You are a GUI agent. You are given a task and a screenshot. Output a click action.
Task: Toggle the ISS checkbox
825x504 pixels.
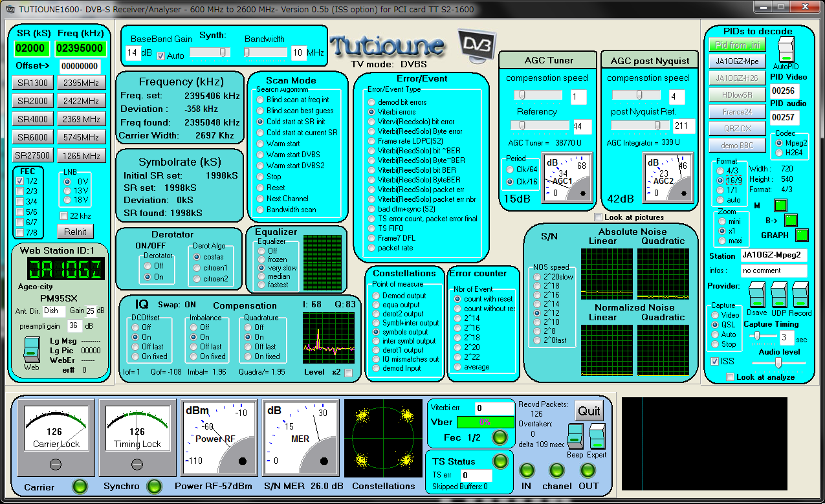point(714,362)
